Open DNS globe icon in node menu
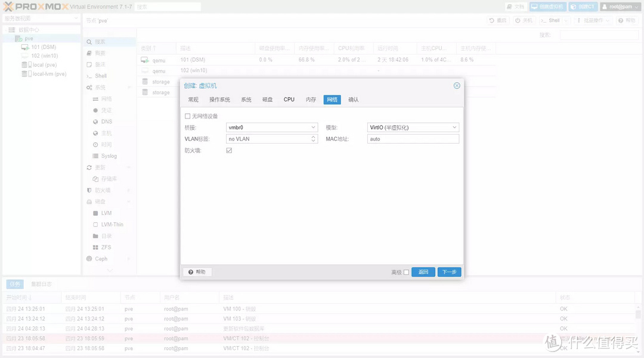The width and height of the screenshot is (644, 358). pyautogui.click(x=95, y=122)
